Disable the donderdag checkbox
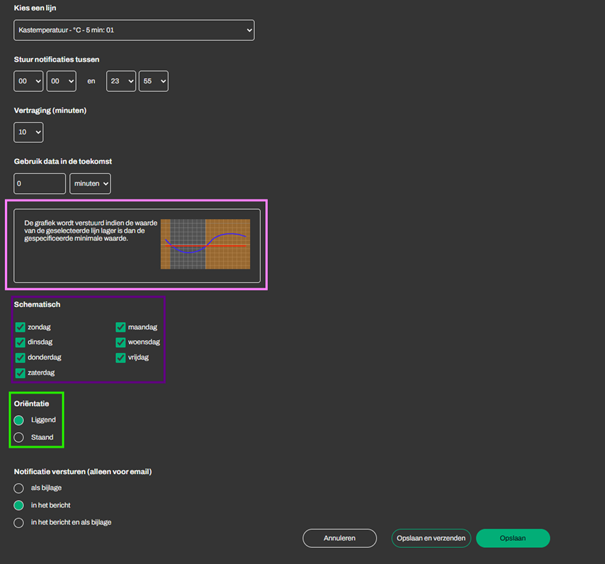605x564 pixels. (x=20, y=357)
